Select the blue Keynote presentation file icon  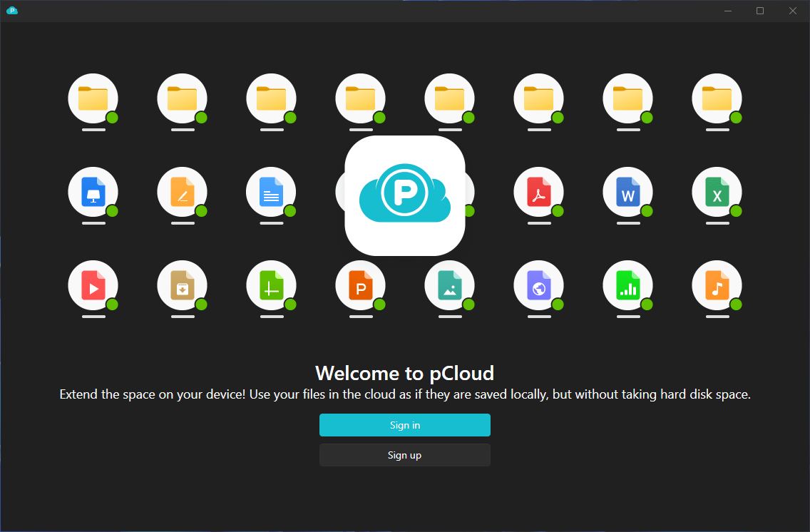click(x=93, y=192)
